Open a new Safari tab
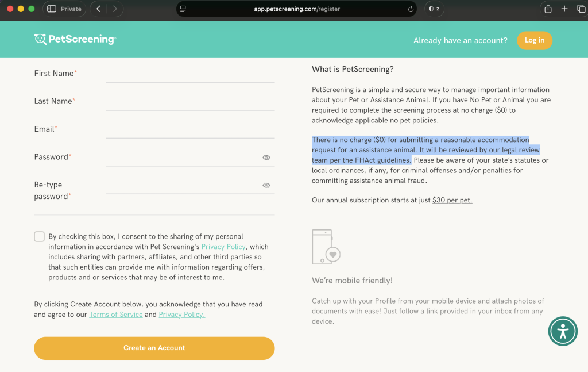This screenshot has width=588, height=372. [564, 9]
